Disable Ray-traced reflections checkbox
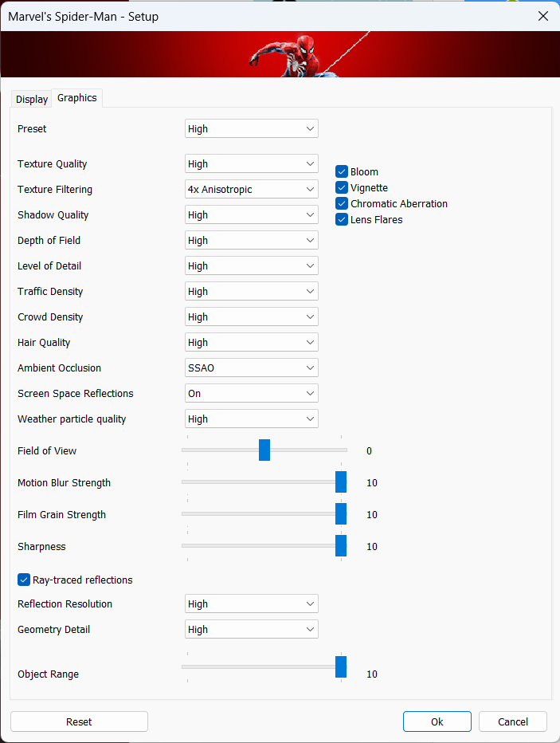 click(24, 580)
